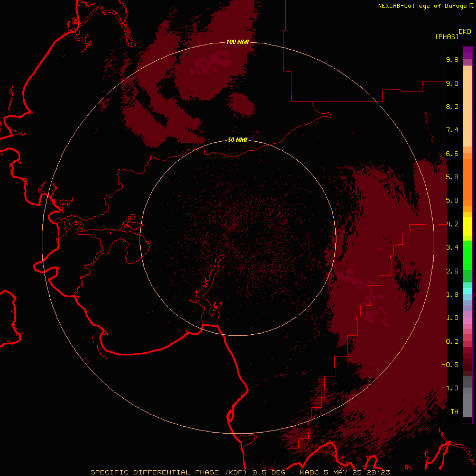Click the yellow segment of the color bar

pyautogui.click(x=467, y=226)
